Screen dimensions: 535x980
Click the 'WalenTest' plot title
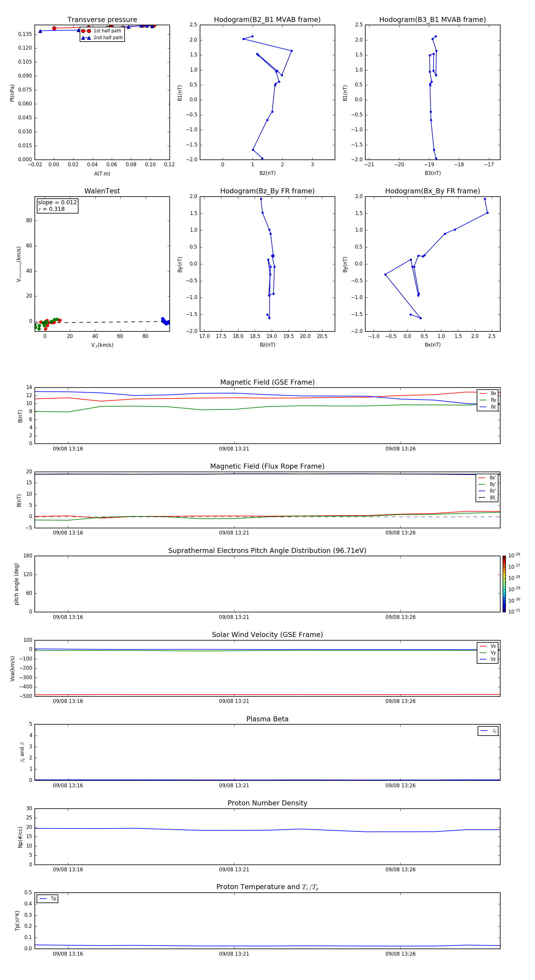click(x=102, y=191)
